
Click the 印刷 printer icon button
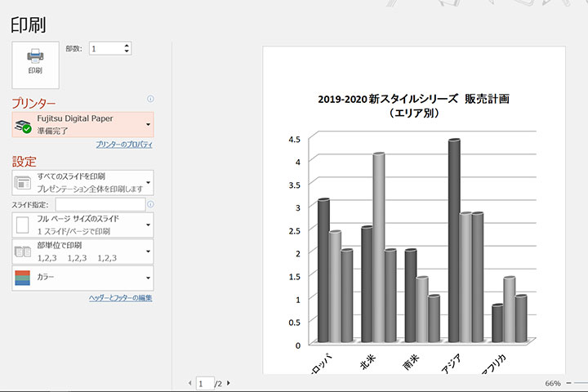[x=35, y=64]
